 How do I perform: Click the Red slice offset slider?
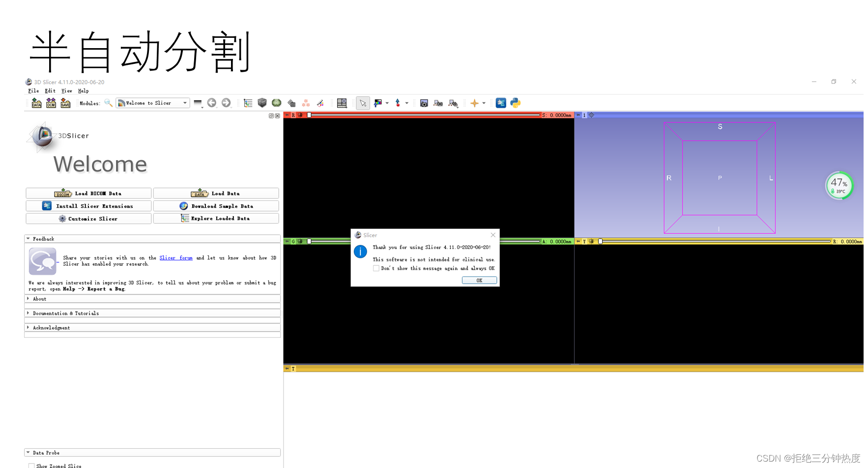(x=424, y=115)
